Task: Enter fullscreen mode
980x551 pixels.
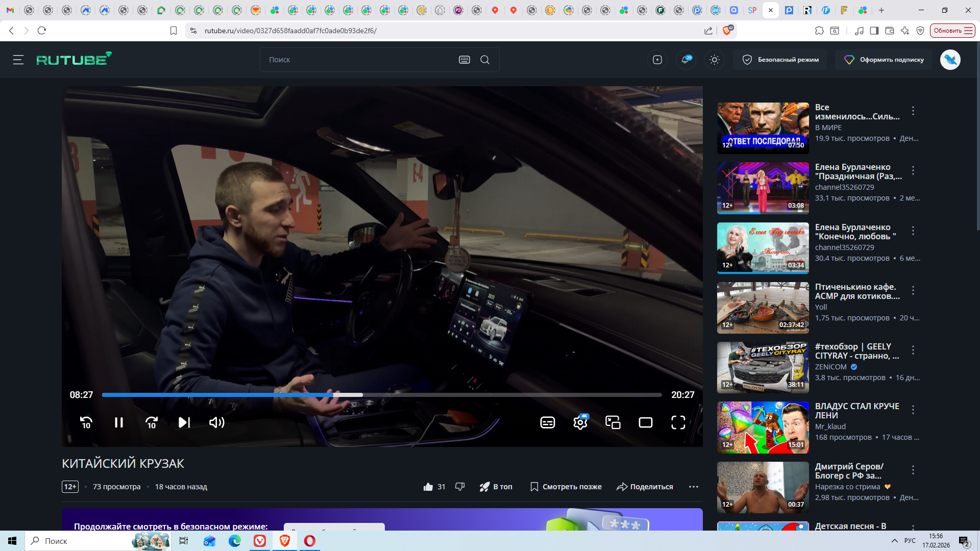Action: pos(678,422)
